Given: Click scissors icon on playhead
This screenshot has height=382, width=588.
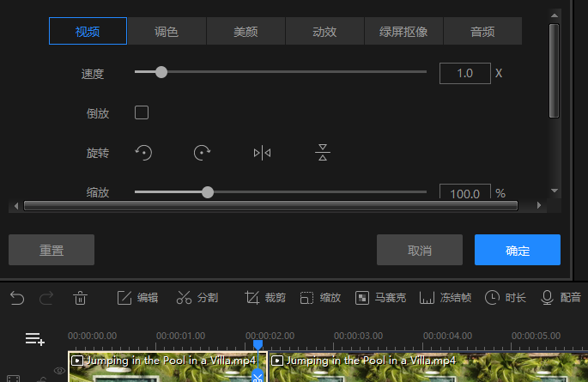Looking at the screenshot, I should (x=258, y=376).
